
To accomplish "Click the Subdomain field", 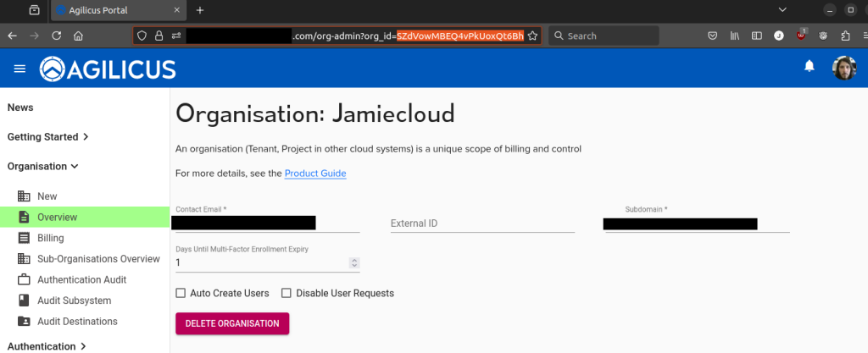I will click(x=698, y=223).
